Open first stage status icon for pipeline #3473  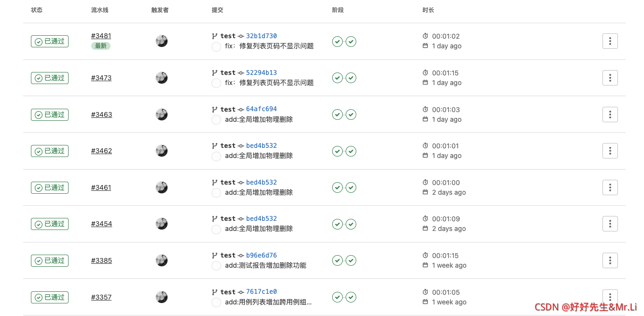337,78
